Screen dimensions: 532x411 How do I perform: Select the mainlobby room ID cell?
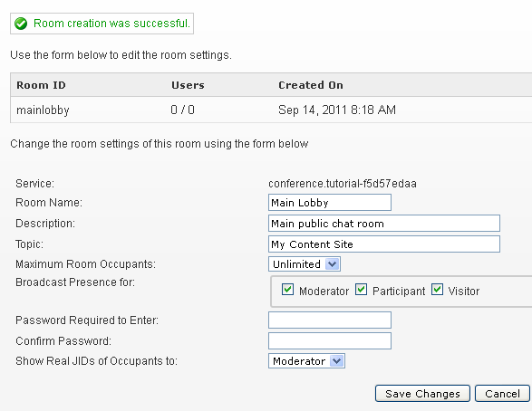point(43,110)
